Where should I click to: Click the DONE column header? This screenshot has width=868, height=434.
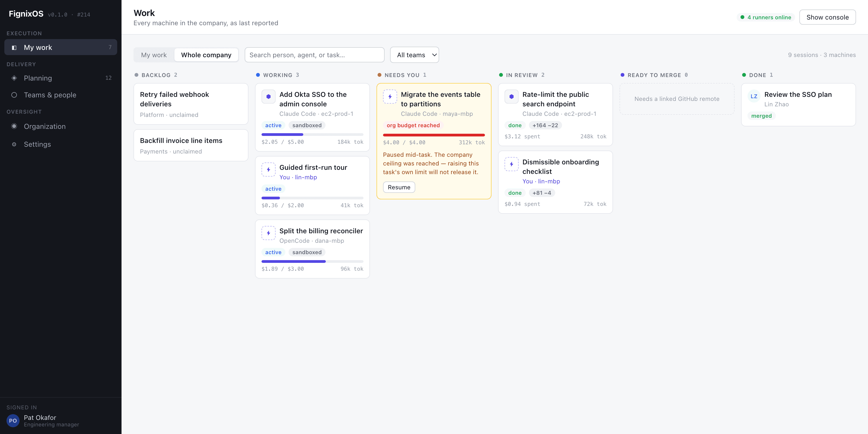(758, 75)
